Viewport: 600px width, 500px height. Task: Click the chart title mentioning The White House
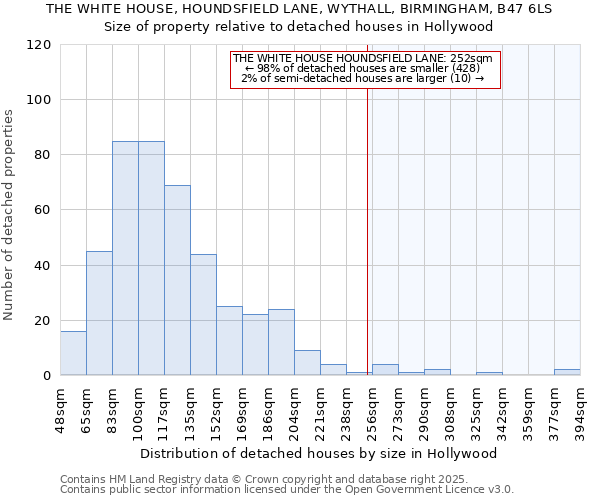299,9
